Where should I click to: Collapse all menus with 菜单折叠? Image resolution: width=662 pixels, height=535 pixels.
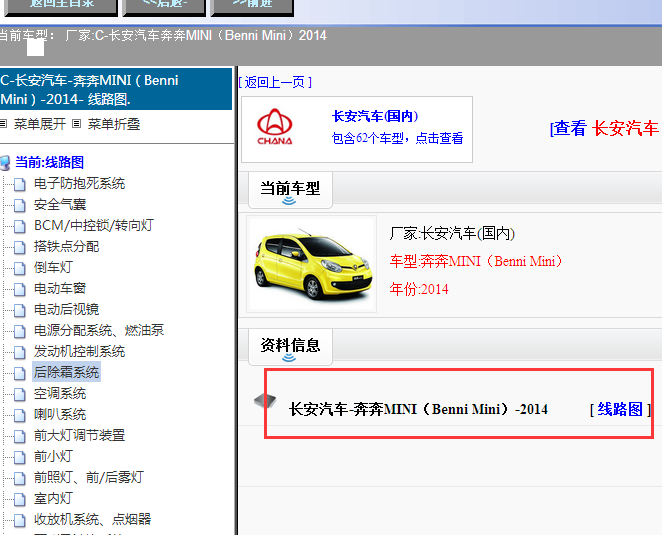[114, 124]
